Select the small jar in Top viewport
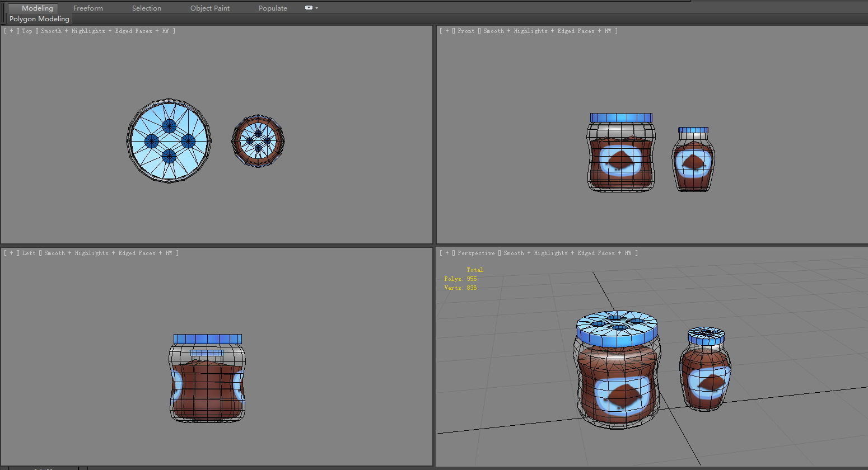The image size is (868, 470). (258, 141)
